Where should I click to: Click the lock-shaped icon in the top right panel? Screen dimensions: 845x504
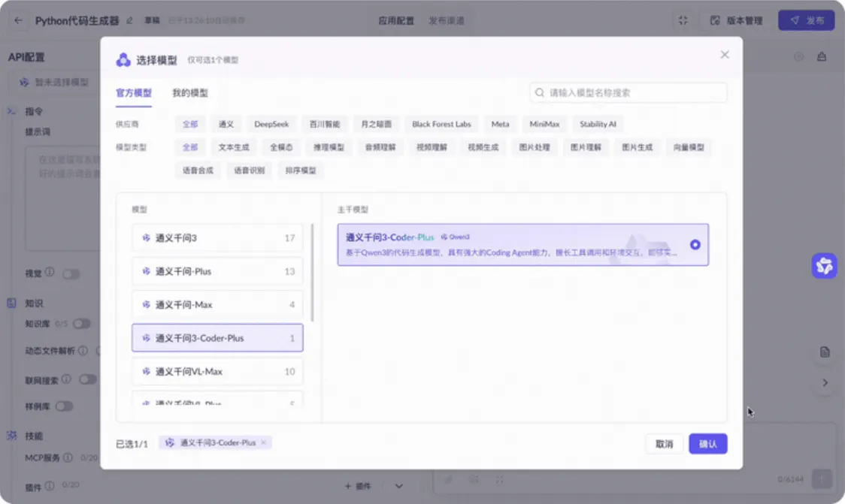821,56
